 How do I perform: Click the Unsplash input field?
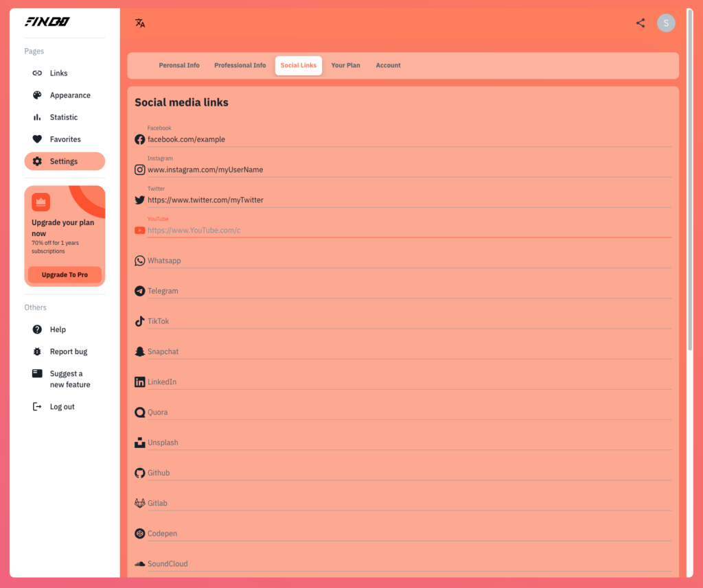(409, 443)
